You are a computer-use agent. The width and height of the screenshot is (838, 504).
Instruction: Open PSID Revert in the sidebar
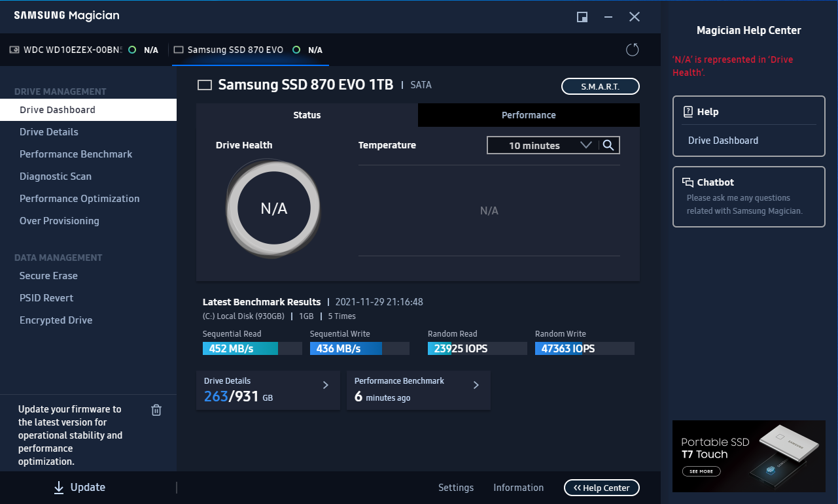[x=88, y=298]
